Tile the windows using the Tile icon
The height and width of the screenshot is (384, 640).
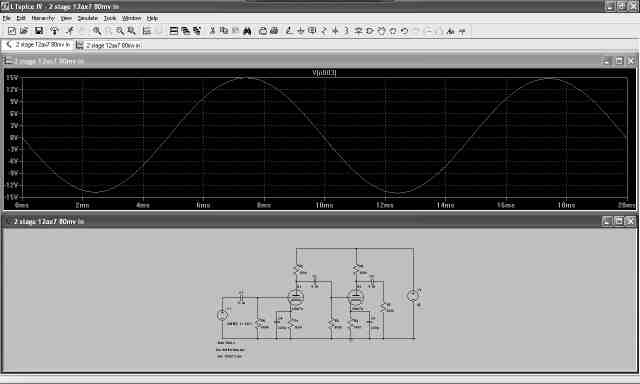(173, 31)
